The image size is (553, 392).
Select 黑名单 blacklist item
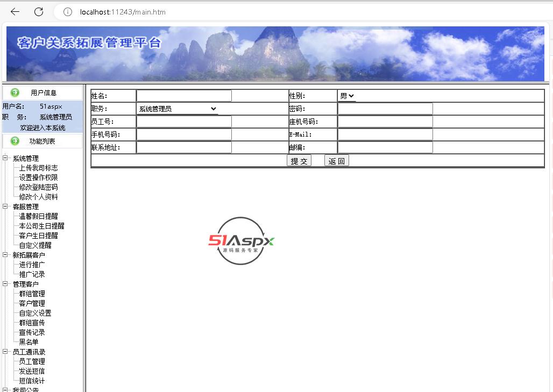click(x=29, y=342)
